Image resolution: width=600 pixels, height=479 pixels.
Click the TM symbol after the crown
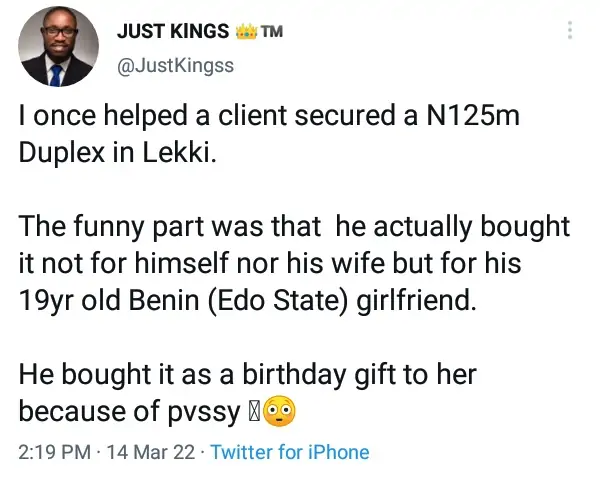tap(272, 32)
